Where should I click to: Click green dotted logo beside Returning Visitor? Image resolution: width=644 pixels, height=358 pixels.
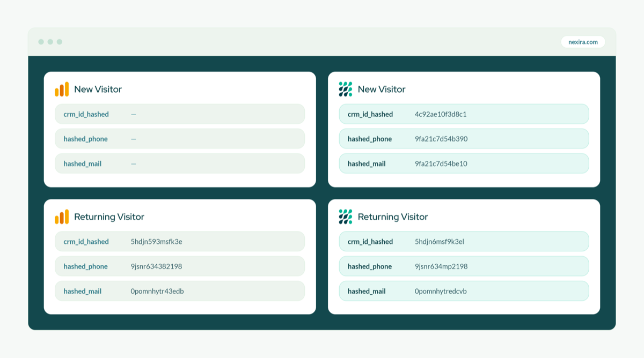tap(346, 217)
